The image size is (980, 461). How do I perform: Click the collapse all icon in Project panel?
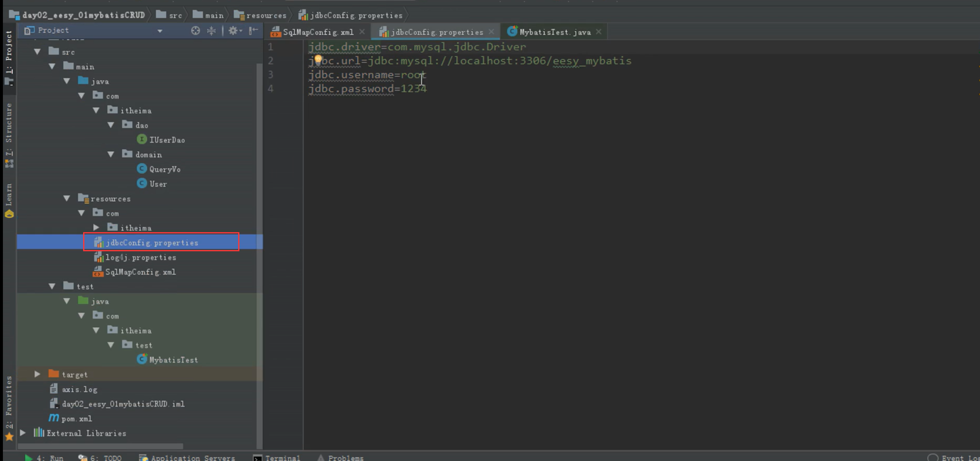coord(212,30)
